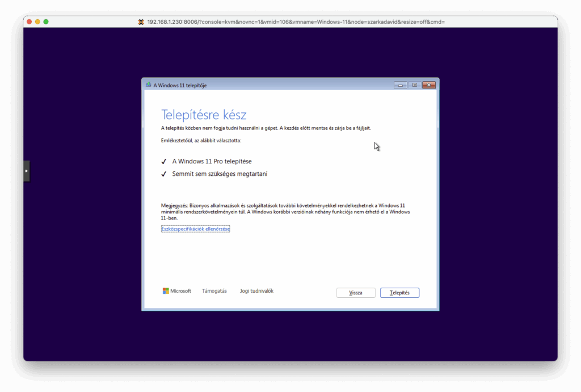Click the 'A telepítés közben nem fogja' sentence
The image size is (581, 392).
(266, 128)
